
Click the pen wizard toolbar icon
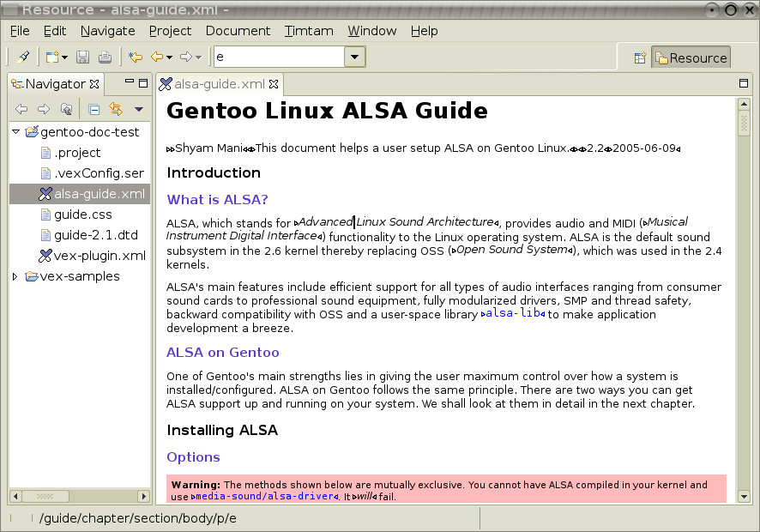23,57
